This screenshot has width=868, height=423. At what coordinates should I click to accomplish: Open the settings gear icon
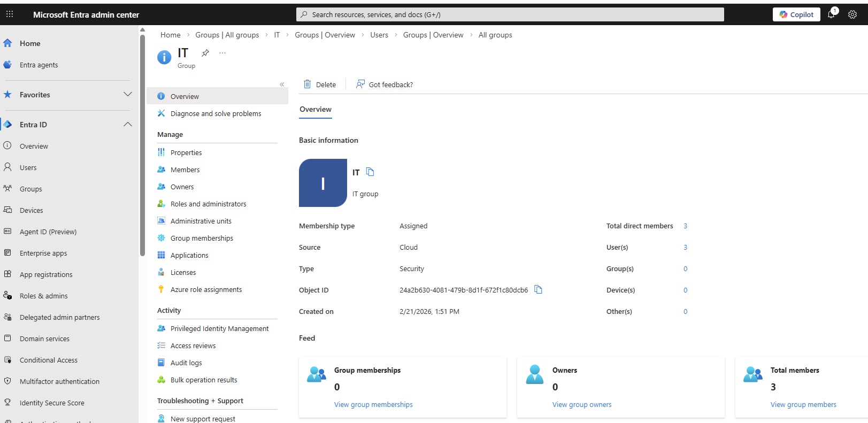click(x=852, y=14)
